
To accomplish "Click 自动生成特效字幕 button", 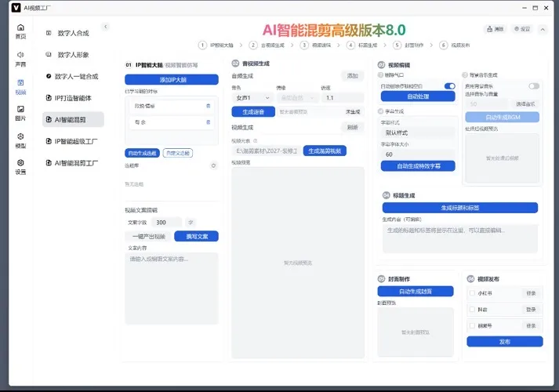I will 418,166.
